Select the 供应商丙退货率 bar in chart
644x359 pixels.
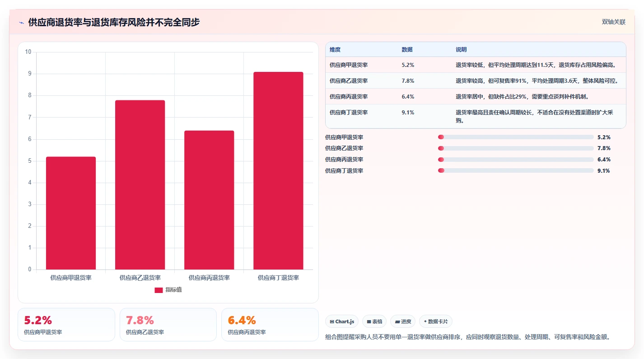click(209, 200)
